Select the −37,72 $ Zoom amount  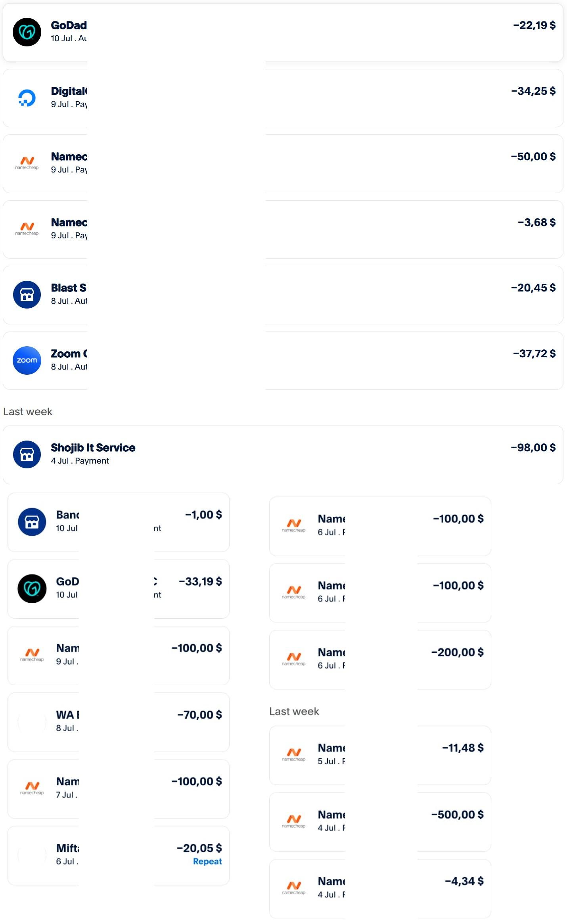point(534,354)
